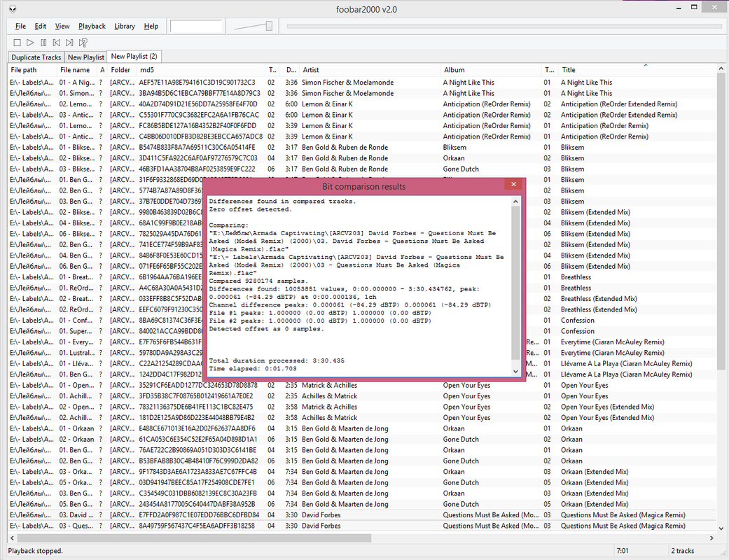Screen dimensions: 729x560
Task: Click md5 cell 8A49759F567437C4F5EA6ADFF3B18258
Action: tap(197, 526)
